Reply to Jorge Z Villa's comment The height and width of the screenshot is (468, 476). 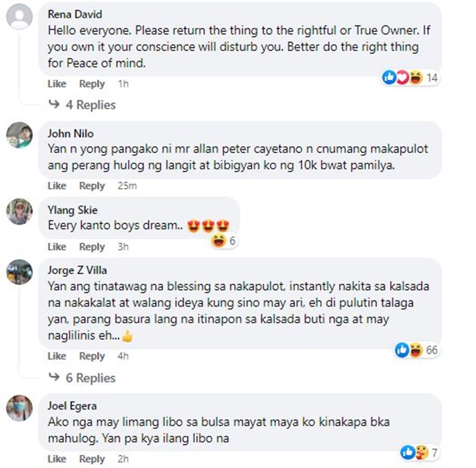tap(92, 356)
